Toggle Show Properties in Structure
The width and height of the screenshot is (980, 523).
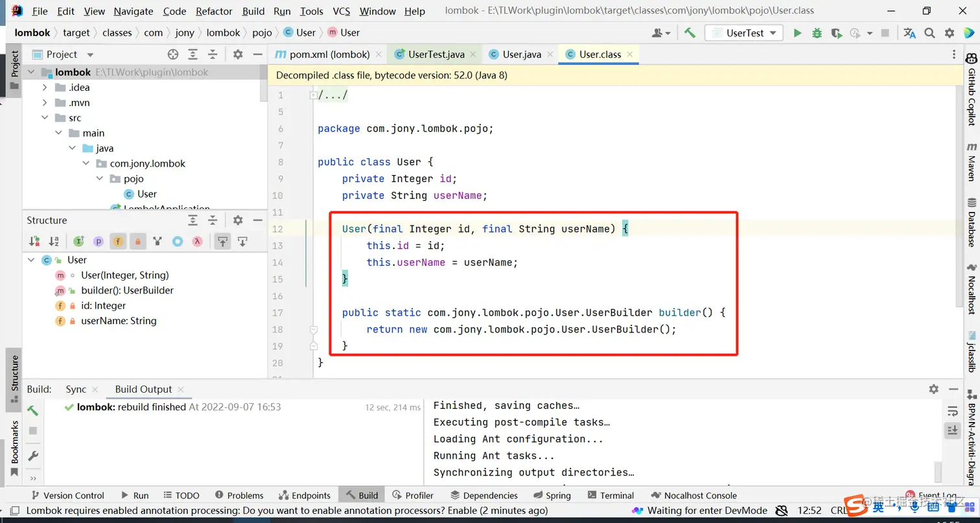tap(98, 242)
